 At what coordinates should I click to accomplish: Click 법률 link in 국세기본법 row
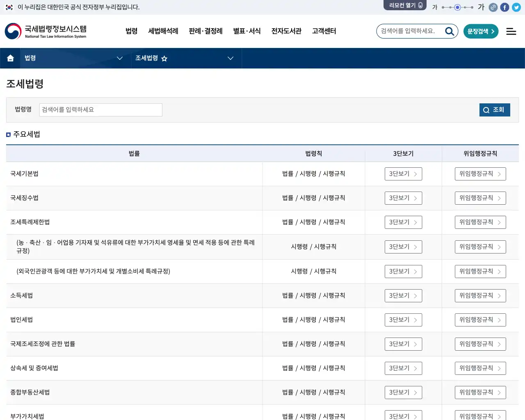click(288, 174)
